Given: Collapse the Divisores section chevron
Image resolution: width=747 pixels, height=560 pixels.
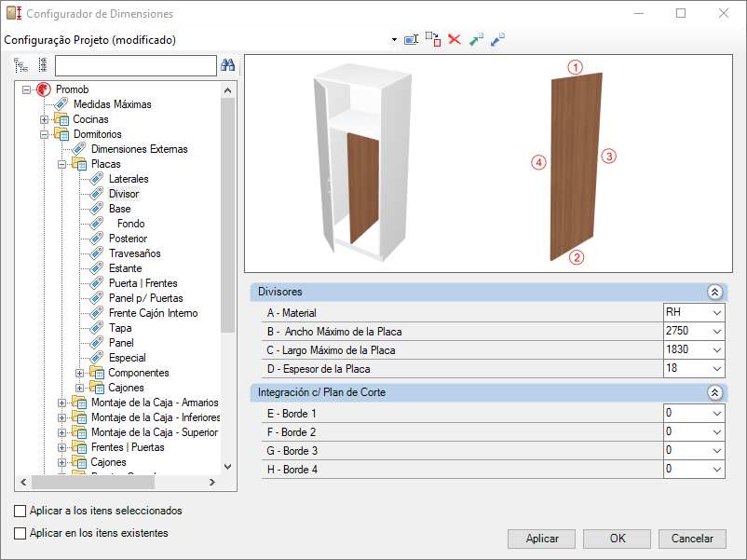Looking at the screenshot, I should pos(714,292).
